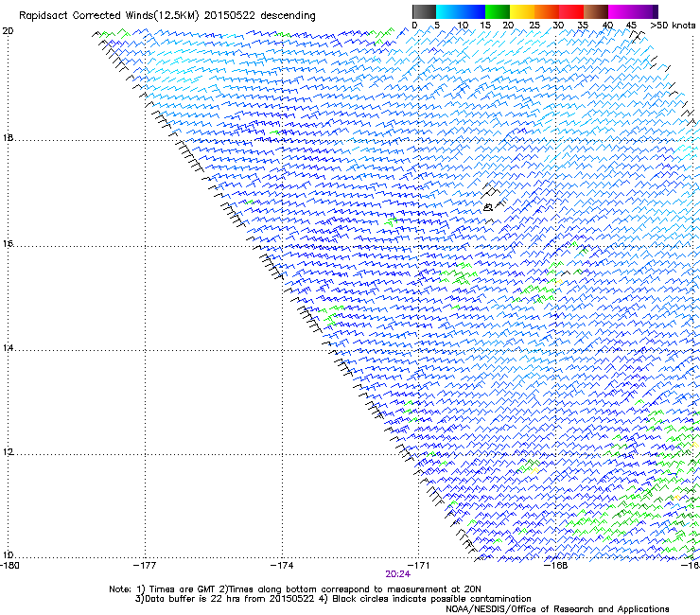Click the latitude label 20
The width and height of the screenshot is (700, 615).
tap(8, 31)
